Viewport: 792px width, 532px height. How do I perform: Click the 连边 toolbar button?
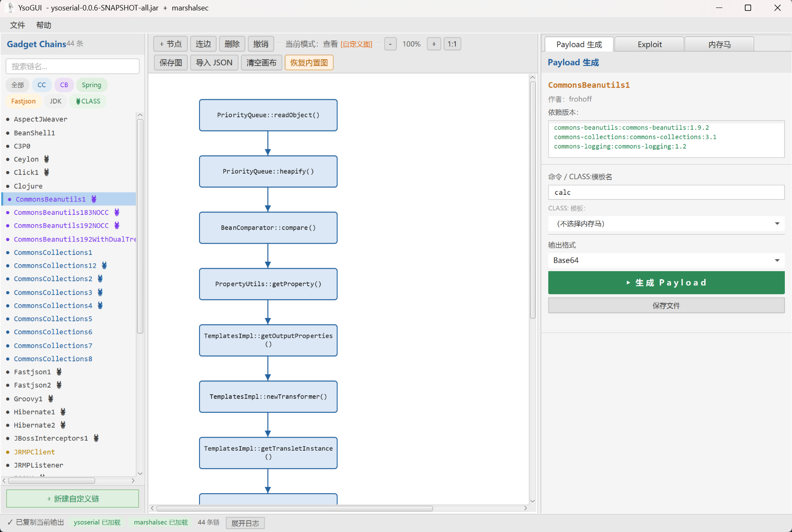[x=203, y=44]
